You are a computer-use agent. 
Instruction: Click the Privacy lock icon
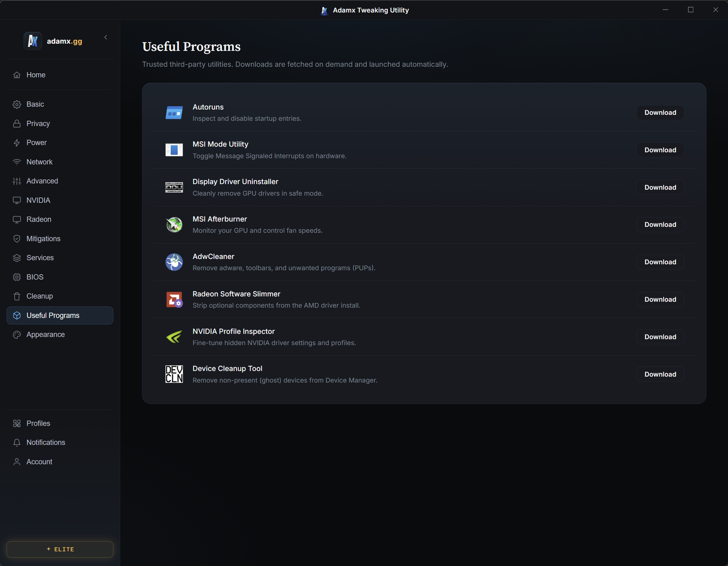coord(17,124)
